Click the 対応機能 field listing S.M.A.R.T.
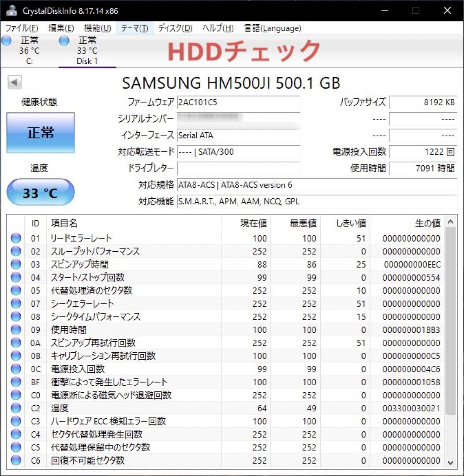Image resolution: width=464 pixels, height=476 pixels. coord(317,201)
